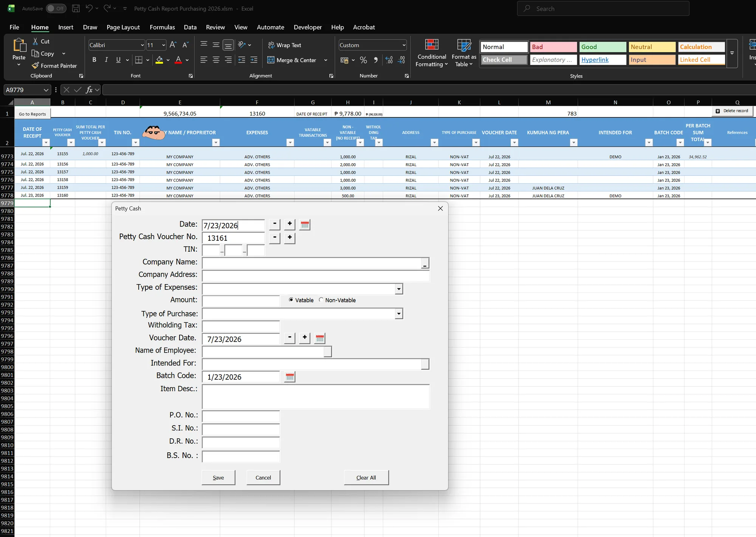Screen dimensions: 756x537
Task: Open the Company Name dropdown arrow
Action: (425, 263)
